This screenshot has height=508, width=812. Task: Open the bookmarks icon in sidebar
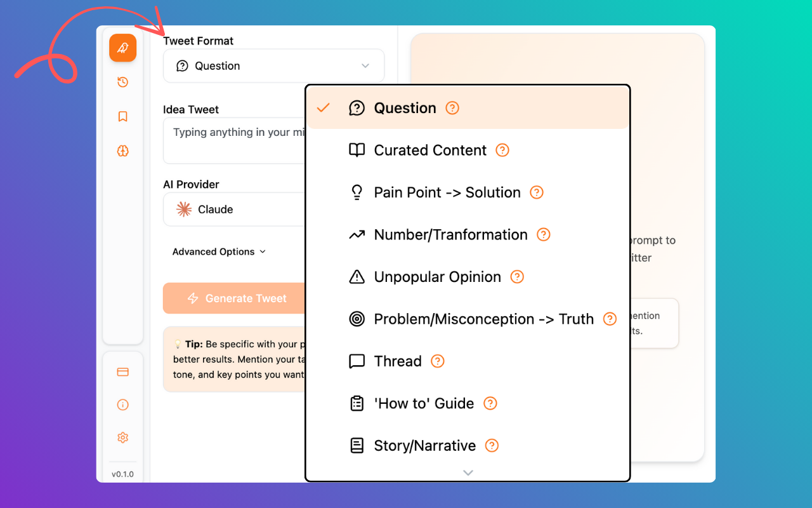pos(122,116)
